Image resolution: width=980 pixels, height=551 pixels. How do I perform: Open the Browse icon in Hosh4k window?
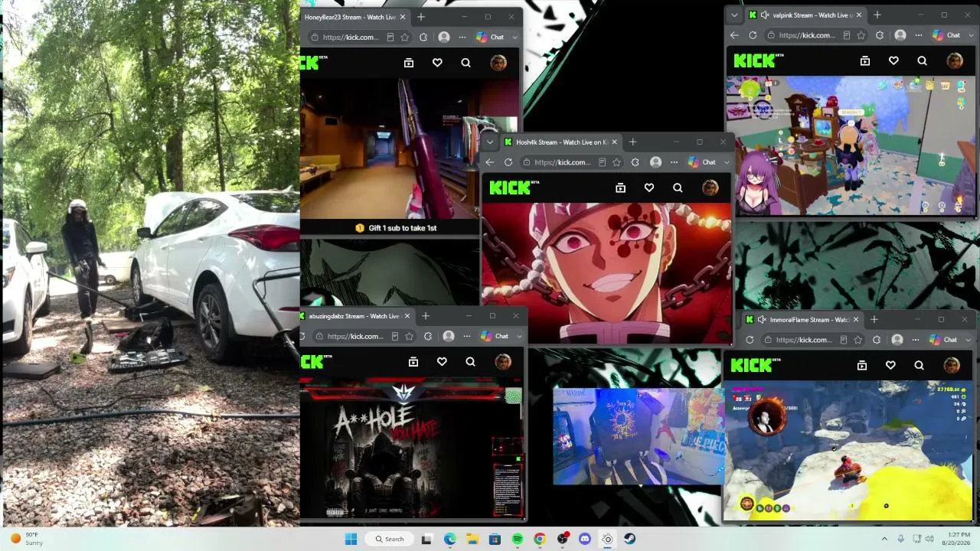pyautogui.click(x=621, y=187)
